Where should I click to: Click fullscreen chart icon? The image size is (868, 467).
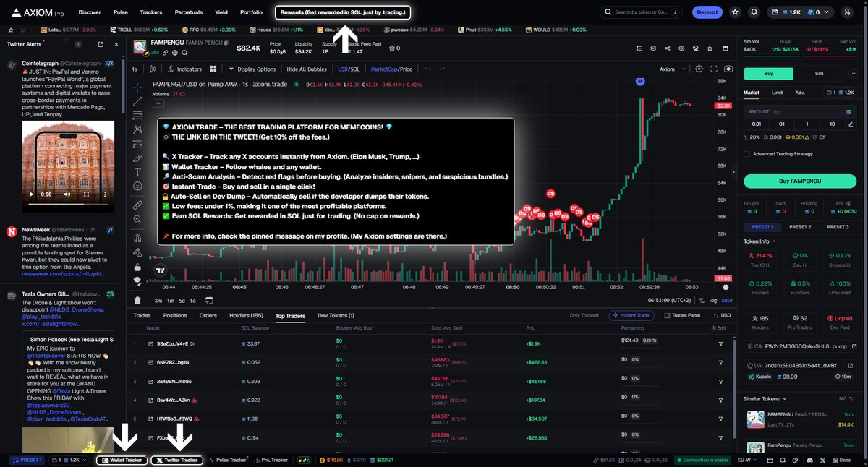713,69
